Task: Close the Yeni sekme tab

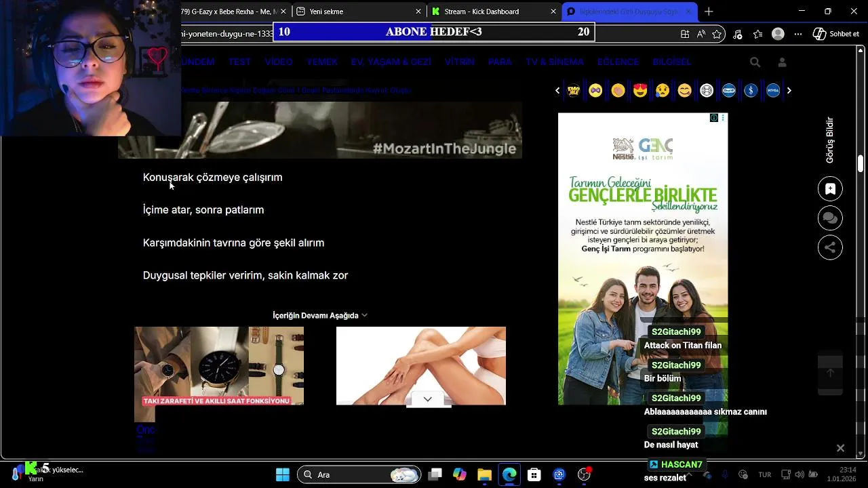Action: tap(418, 12)
